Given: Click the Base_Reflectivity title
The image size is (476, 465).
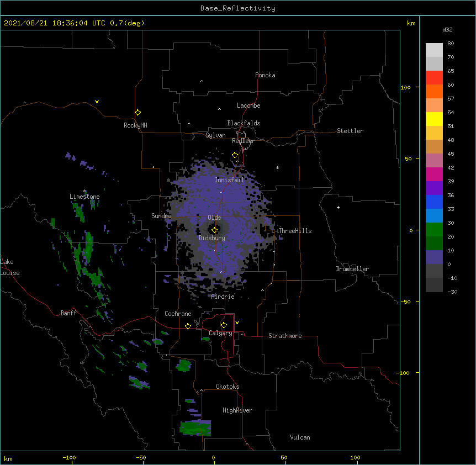Looking at the screenshot, I should pos(238,8).
